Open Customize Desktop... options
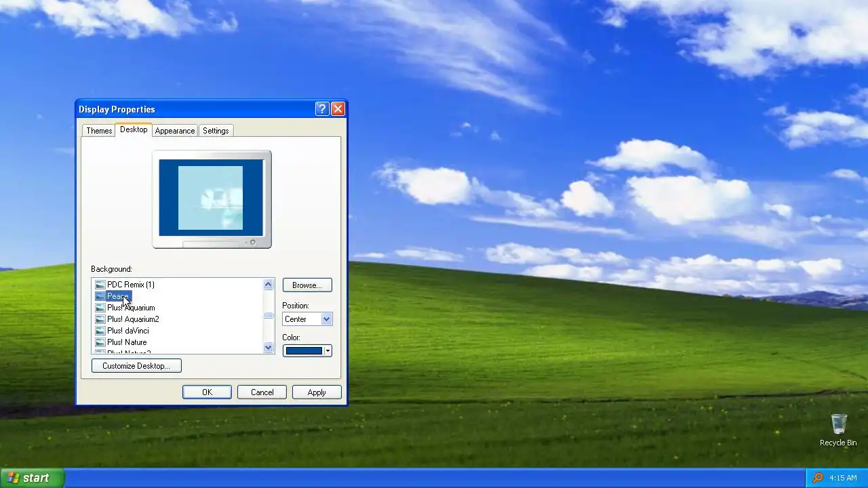The width and height of the screenshot is (868, 488). click(136, 366)
